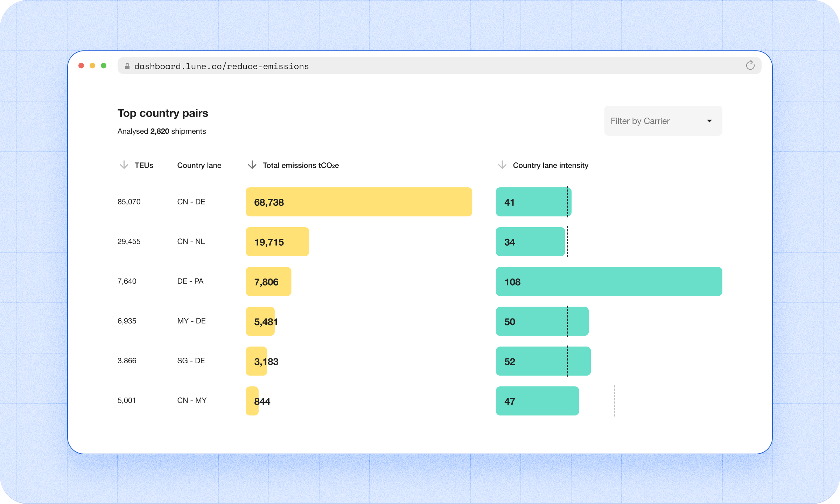Click the yellow minimize window dot
Screen dimensions: 840x504
coord(92,66)
